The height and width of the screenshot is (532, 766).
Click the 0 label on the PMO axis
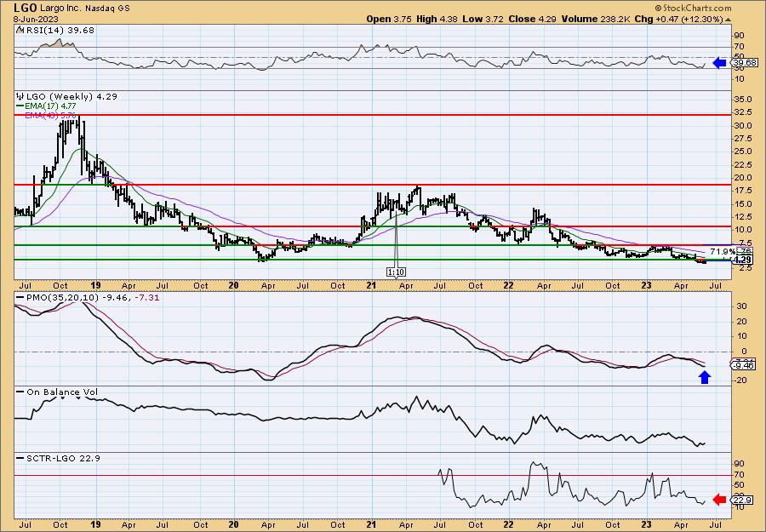(x=745, y=352)
